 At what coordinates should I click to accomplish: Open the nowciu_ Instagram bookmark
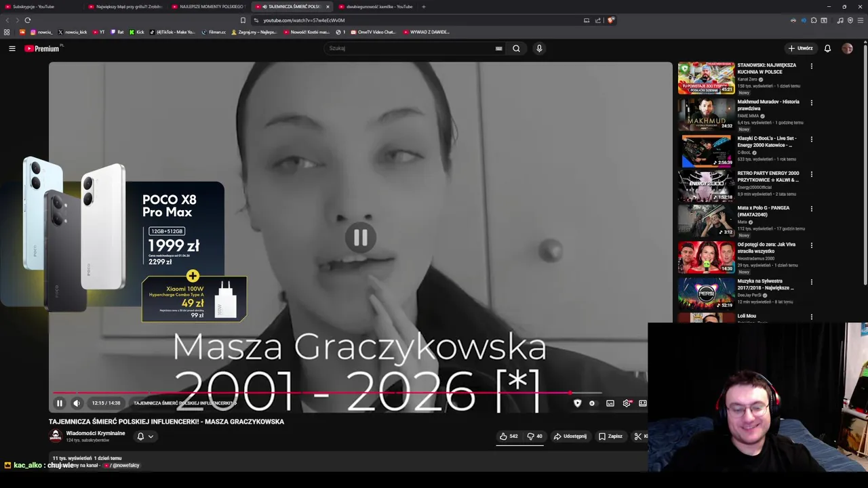(x=41, y=32)
